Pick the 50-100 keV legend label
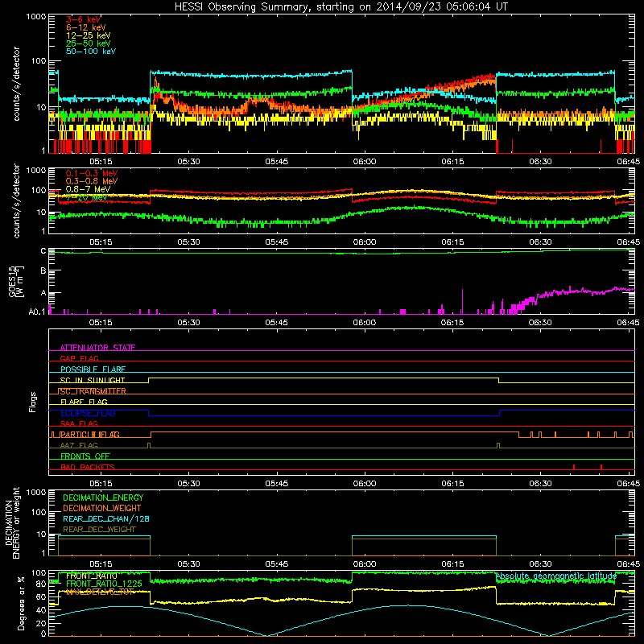 click(x=91, y=52)
